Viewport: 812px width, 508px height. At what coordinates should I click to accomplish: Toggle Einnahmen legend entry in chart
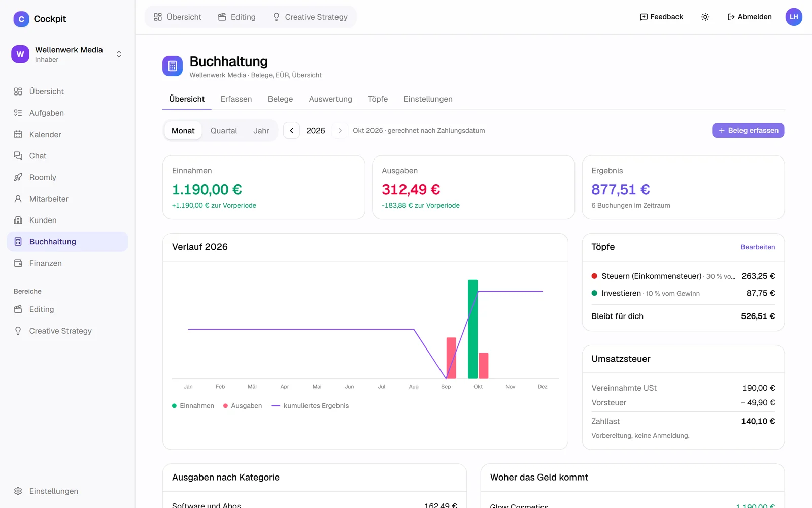193,406
